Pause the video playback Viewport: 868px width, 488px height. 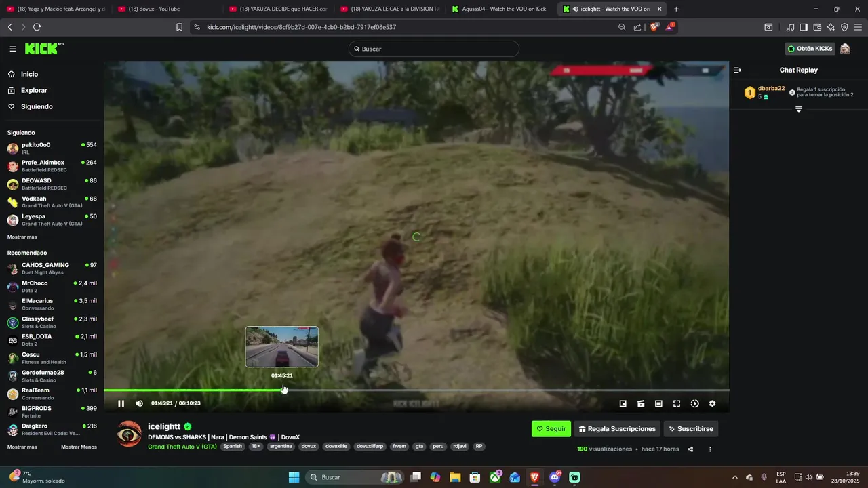pos(121,403)
